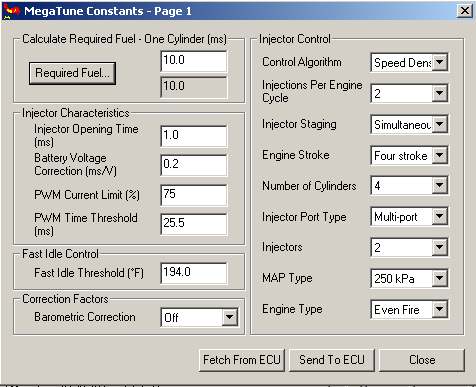The height and width of the screenshot is (387, 476).
Task: Close the MegaTune Constants dialog with X
Action: click(x=465, y=11)
